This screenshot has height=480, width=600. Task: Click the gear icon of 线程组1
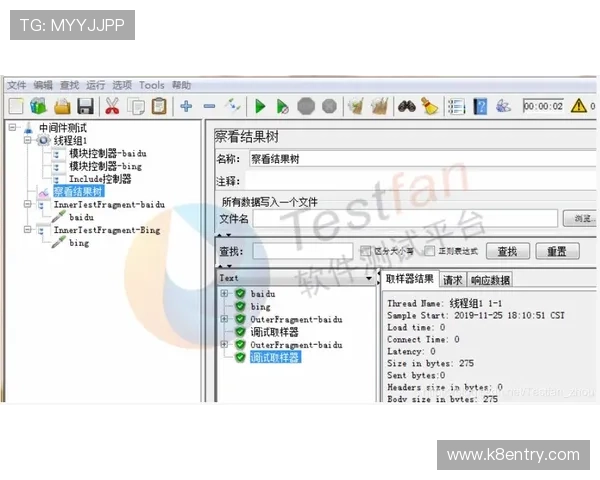coord(43,140)
